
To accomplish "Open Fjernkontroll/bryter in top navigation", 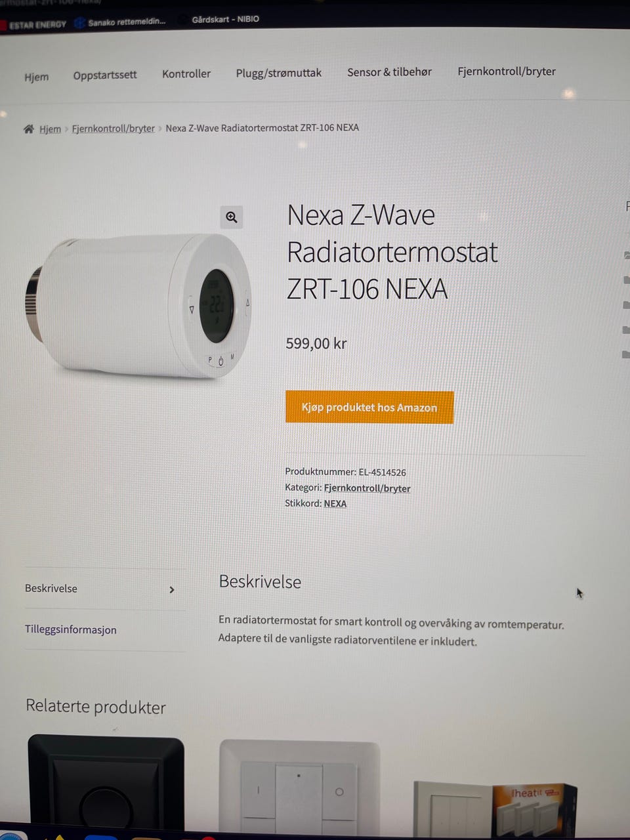I will [507, 72].
